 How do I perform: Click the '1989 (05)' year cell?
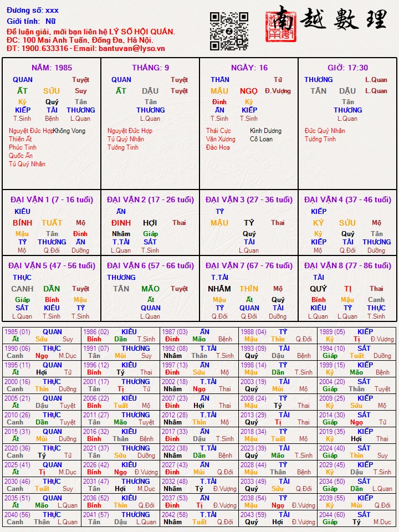pyautogui.click(x=356, y=336)
